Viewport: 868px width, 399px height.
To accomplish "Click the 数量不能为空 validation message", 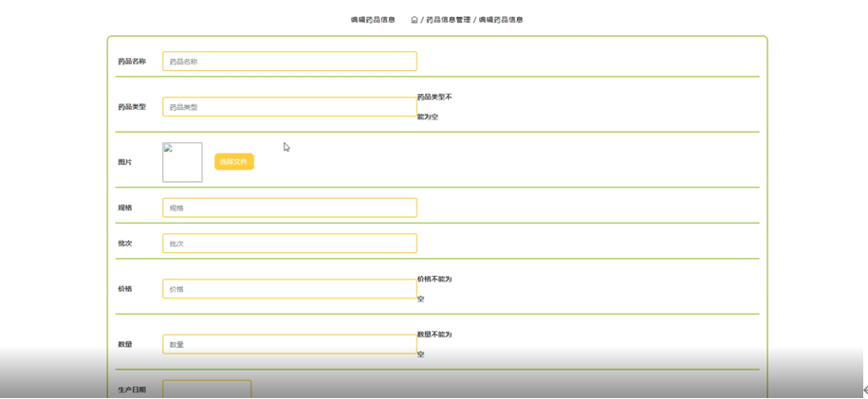I will (x=434, y=344).
